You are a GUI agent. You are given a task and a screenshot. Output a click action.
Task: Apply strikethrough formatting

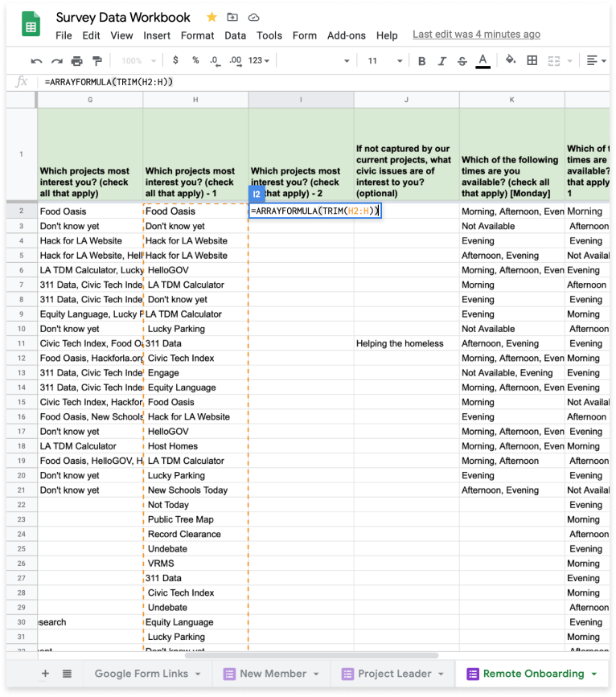pos(462,61)
